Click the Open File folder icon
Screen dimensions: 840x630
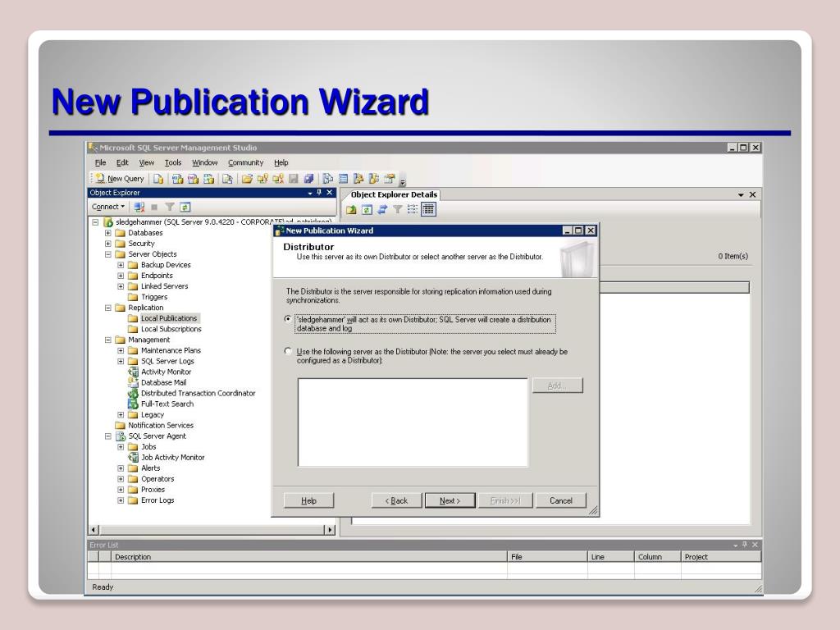tap(246, 178)
